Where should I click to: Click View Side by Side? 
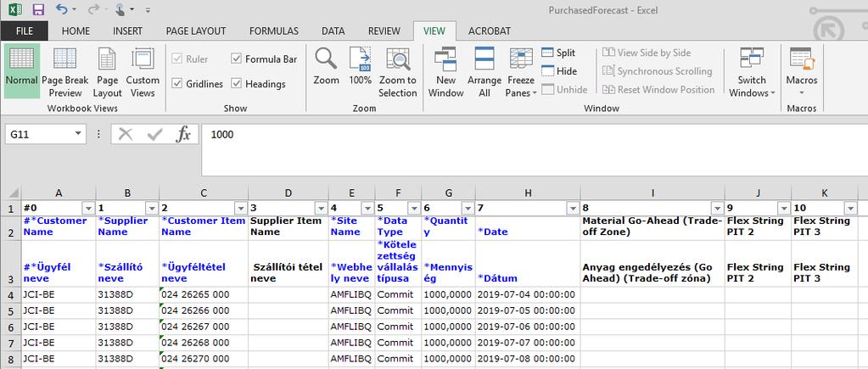point(647,53)
